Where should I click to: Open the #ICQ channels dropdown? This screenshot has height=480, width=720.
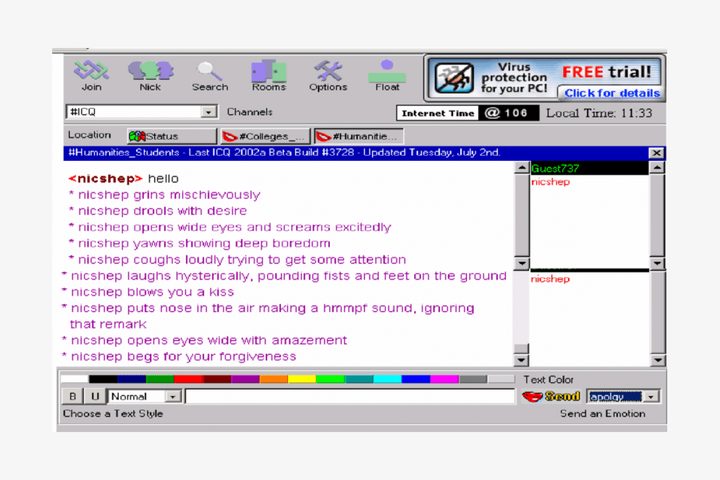tap(208, 112)
